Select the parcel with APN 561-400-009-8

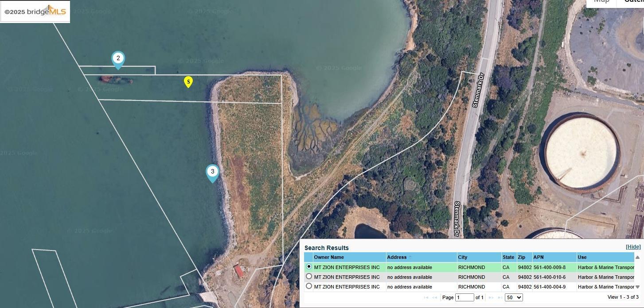click(x=309, y=267)
